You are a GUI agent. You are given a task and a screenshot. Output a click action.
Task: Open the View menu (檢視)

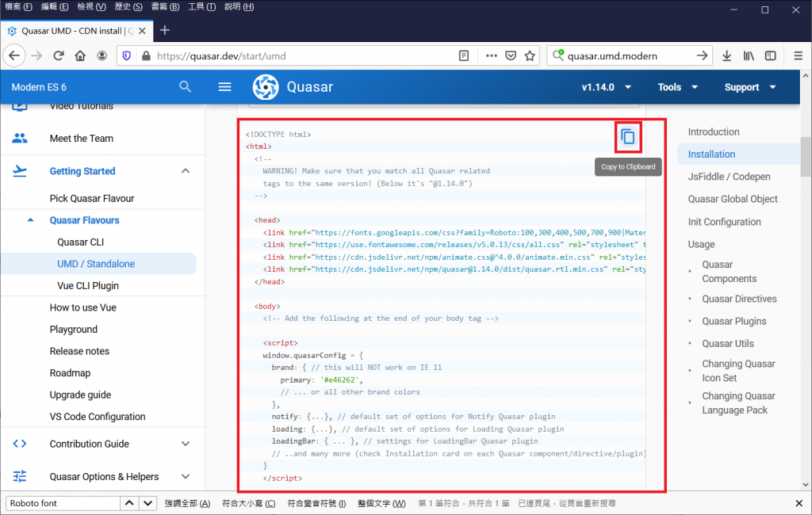[x=92, y=6]
